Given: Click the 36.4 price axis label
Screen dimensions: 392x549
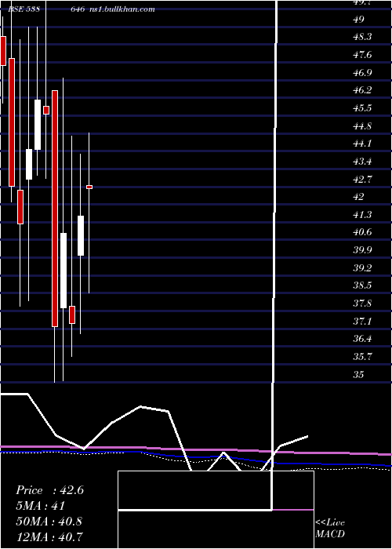Looking at the screenshot, I should pos(362,339).
